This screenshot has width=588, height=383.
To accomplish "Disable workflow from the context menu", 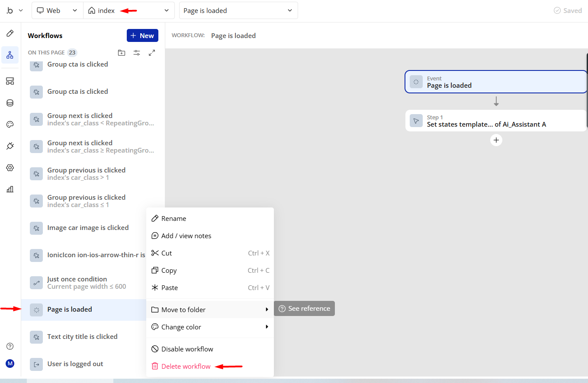I will click(x=187, y=349).
